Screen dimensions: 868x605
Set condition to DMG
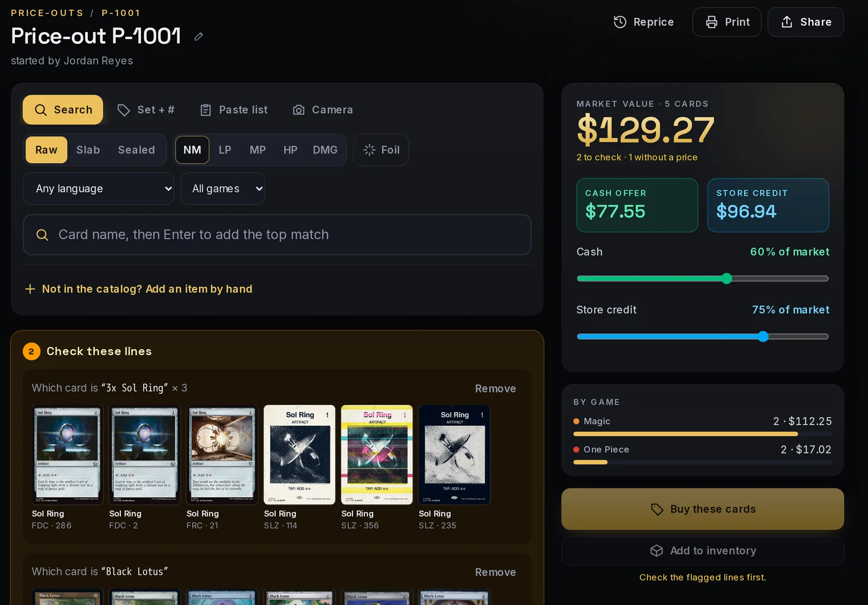pos(325,150)
